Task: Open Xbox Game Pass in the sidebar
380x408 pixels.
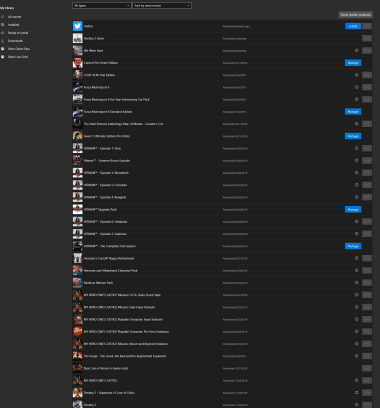Action: [19, 49]
